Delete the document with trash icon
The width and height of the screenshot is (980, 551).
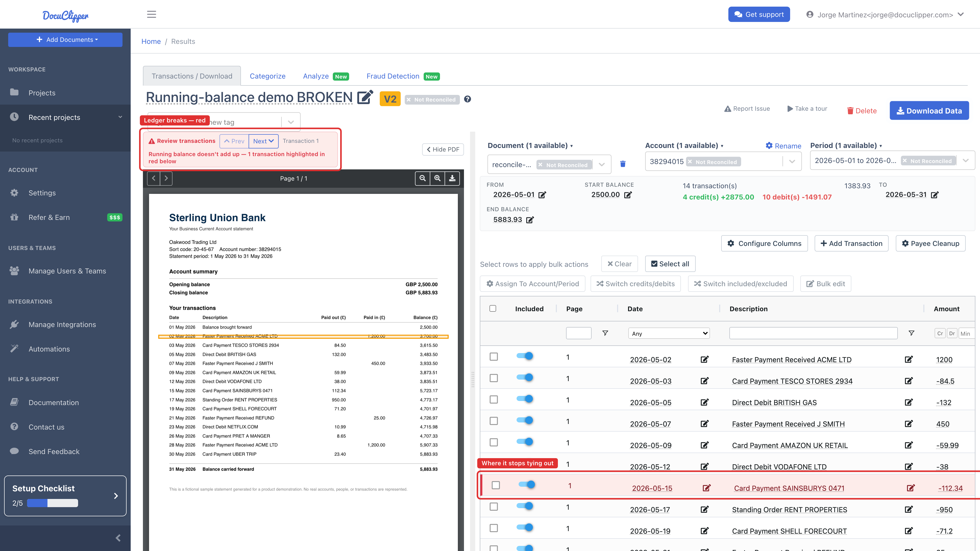coord(623,164)
